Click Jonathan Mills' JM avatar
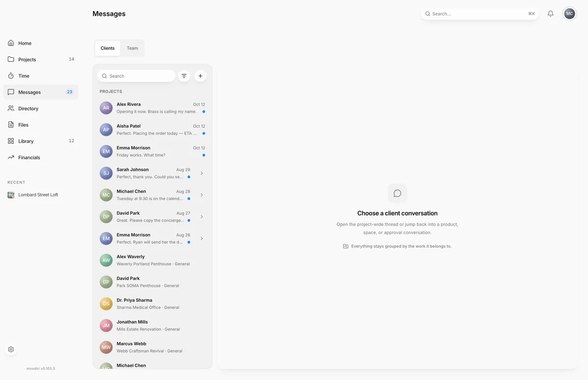The height and width of the screenshot is (380, 588). click(106, 326)
